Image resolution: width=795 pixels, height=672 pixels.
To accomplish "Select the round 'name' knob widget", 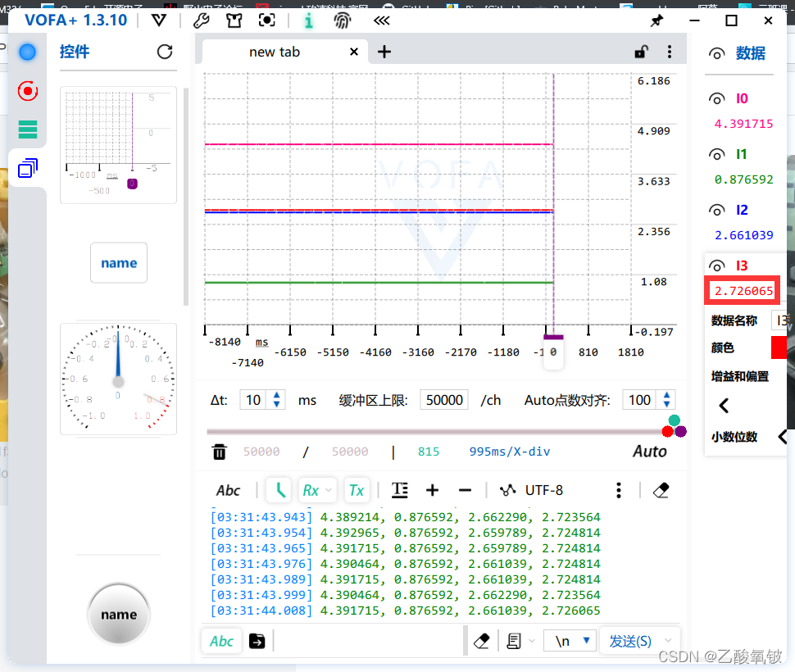I will click(x=119, y=614).
